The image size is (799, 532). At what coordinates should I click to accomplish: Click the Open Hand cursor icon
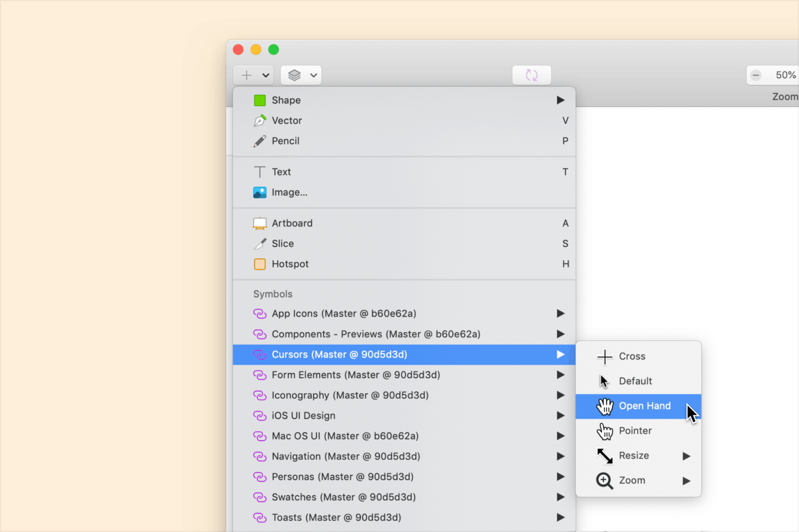pos(605,406)
